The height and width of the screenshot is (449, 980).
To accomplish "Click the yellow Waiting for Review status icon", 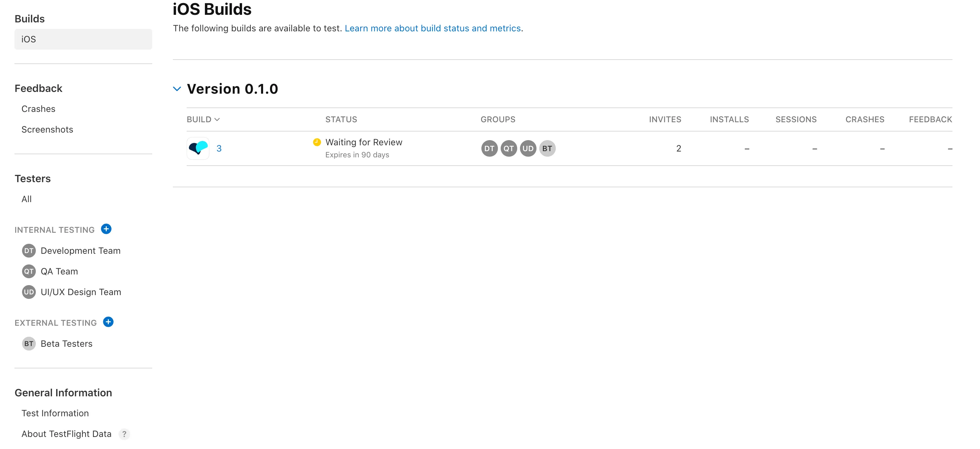I will point(317,142).
